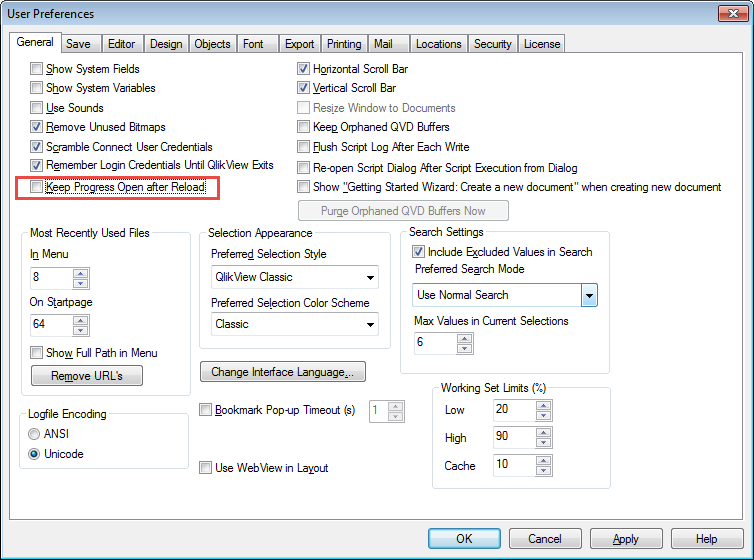Viewport: 754px width, 560px height.
Task: Select ANSI logfile encoding
Action: pyautogui.click(x=34, y=434)
